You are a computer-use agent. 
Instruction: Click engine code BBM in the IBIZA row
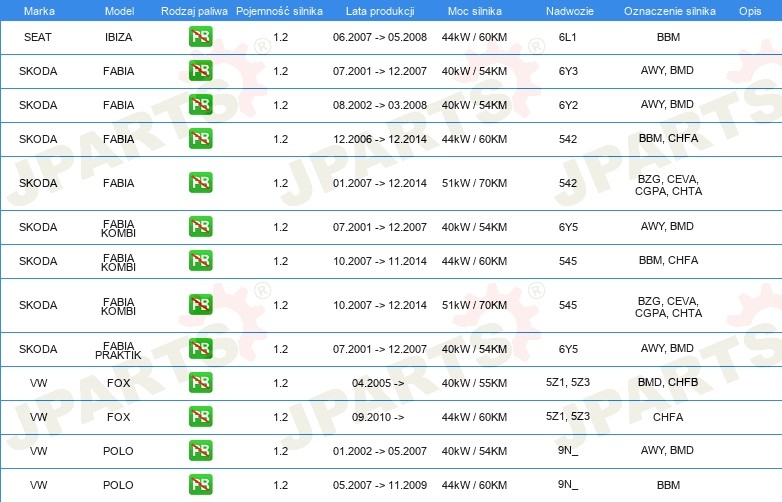pos(668,37)
